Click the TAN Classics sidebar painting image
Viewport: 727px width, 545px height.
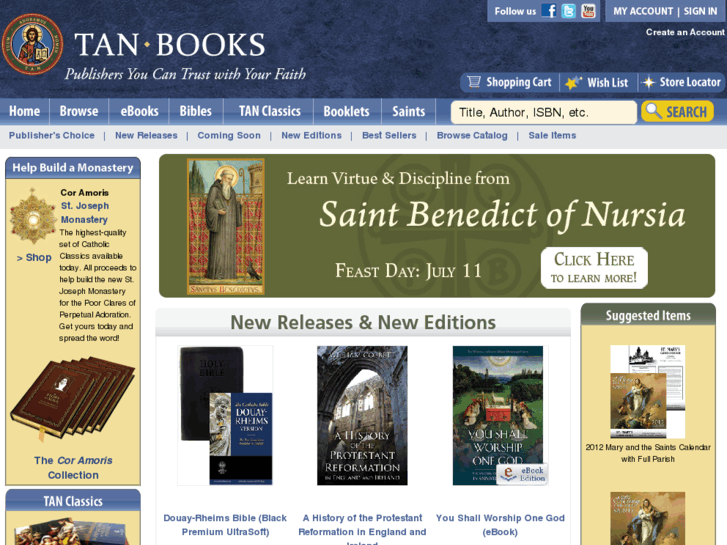(70, 531)
